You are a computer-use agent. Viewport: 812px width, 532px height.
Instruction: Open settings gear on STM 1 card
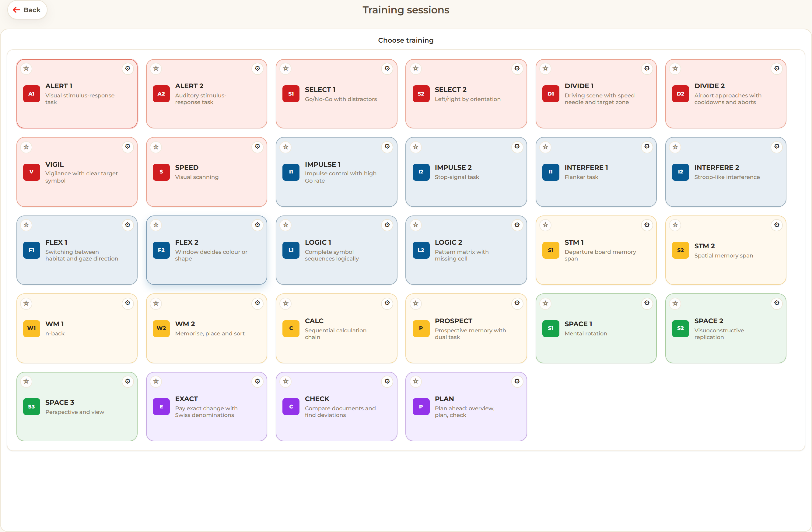point(647,225)
